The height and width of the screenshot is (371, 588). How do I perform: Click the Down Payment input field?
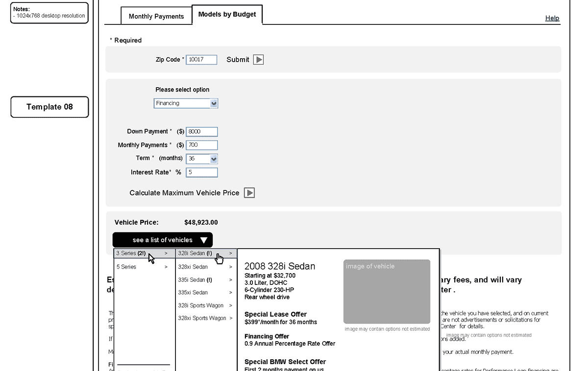pyautogui.click(x=201, y=132)
